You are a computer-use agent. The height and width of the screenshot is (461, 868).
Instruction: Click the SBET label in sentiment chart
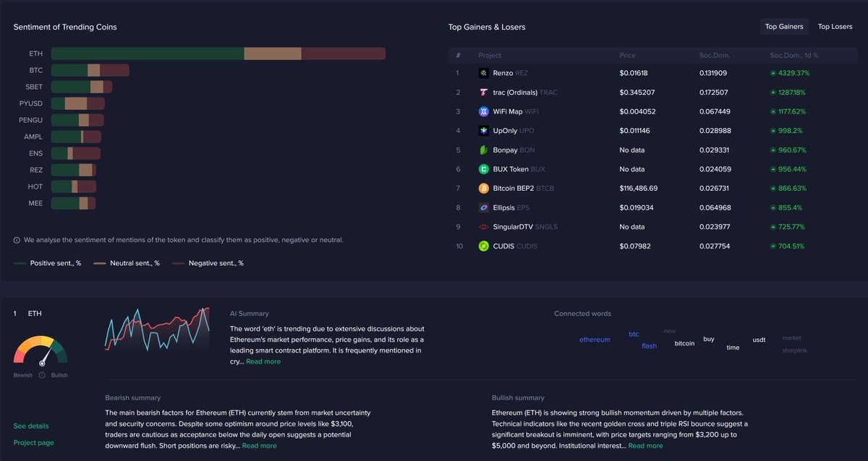pos(34,87)
